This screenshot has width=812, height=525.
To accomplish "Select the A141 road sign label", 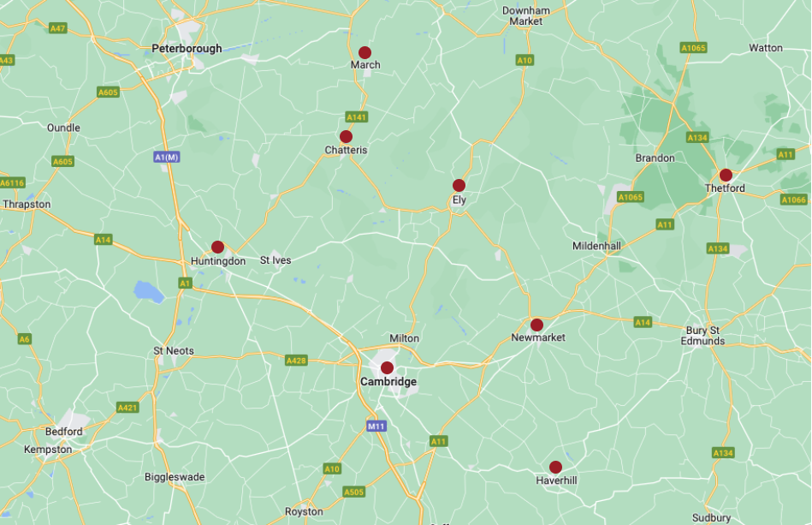I will [357, 117].
